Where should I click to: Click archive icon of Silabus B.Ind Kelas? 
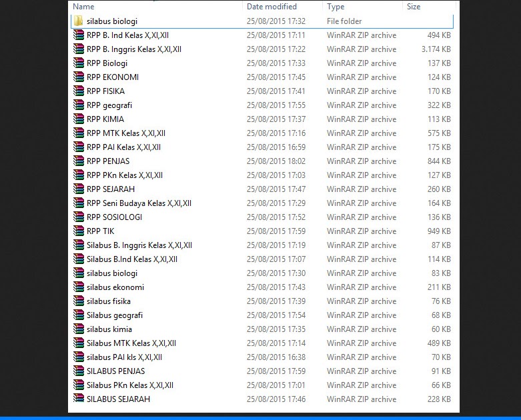[x=79, y=259]
